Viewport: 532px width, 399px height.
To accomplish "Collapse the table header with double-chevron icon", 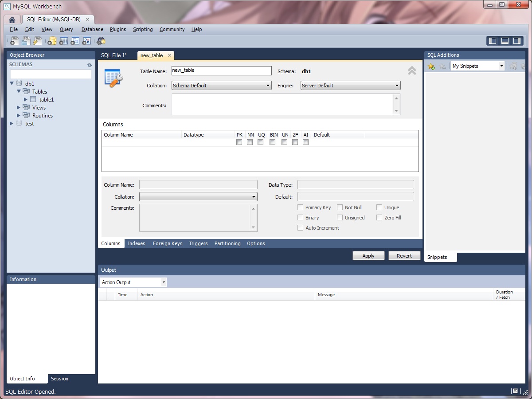I will [412, 70].
